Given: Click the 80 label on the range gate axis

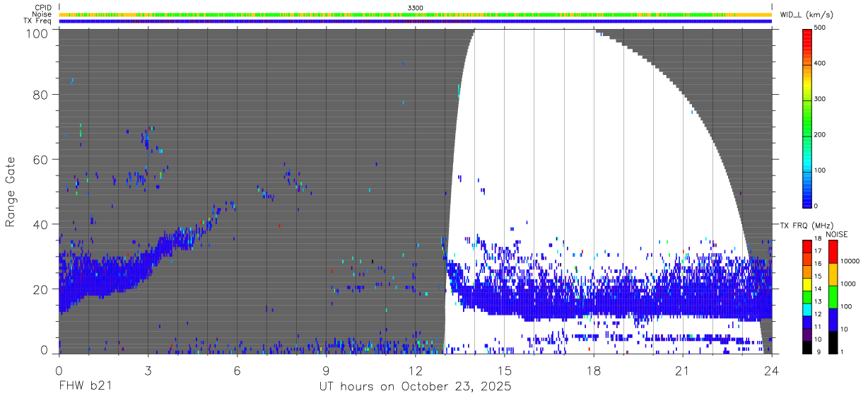Looking at the screenshot, I should pyautogui.click(x=40, y=95).
